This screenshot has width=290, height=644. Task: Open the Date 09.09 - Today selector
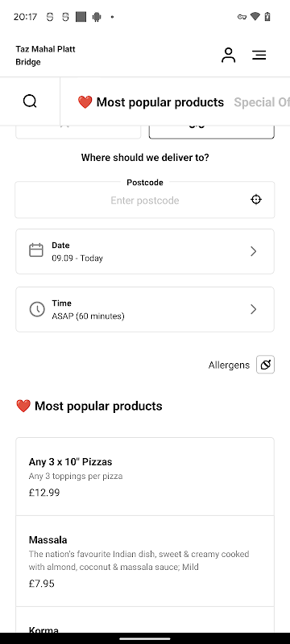[x=145, y=251]
